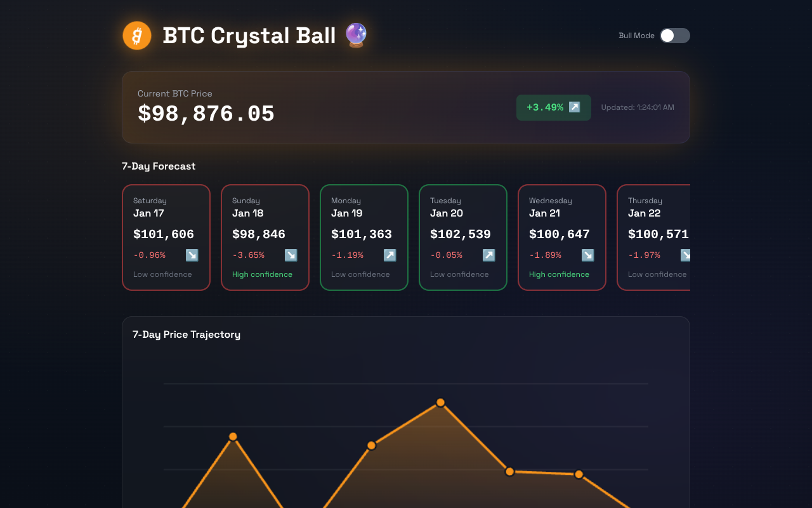Click the current BTC price value $98,876.05
Screen dimensions: 812x508
206,114
